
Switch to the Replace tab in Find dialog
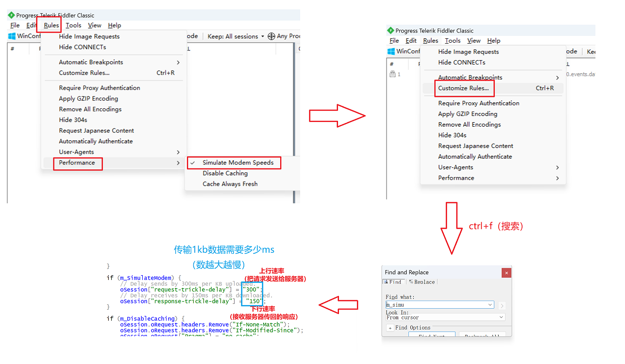pyautogui.click(x=421, y=281)
